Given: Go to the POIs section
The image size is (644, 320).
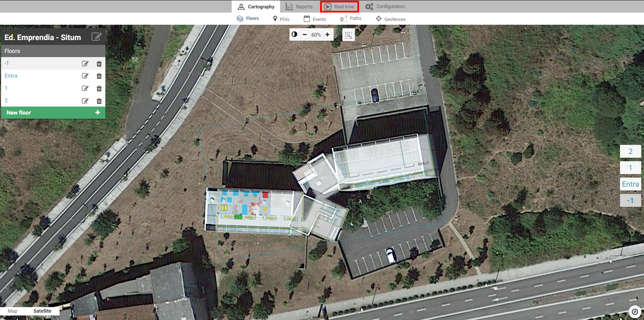Looking at the screenshot, I should coord(281,19).
